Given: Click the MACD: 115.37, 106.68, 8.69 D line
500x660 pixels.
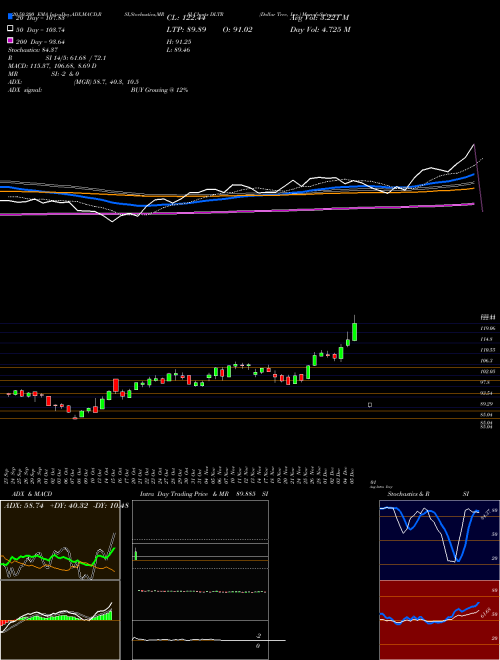Looking at the screenshot, I should click(52, 66).
